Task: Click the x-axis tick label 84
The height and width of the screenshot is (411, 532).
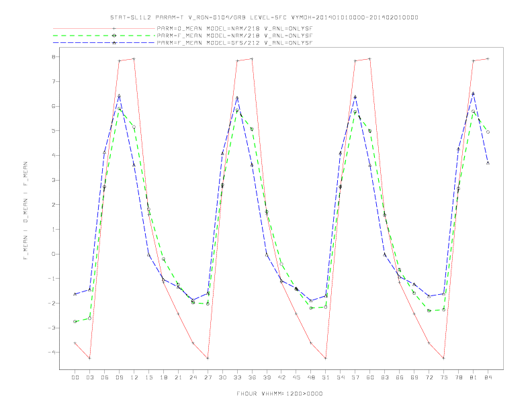Action: tap(488, 377)
